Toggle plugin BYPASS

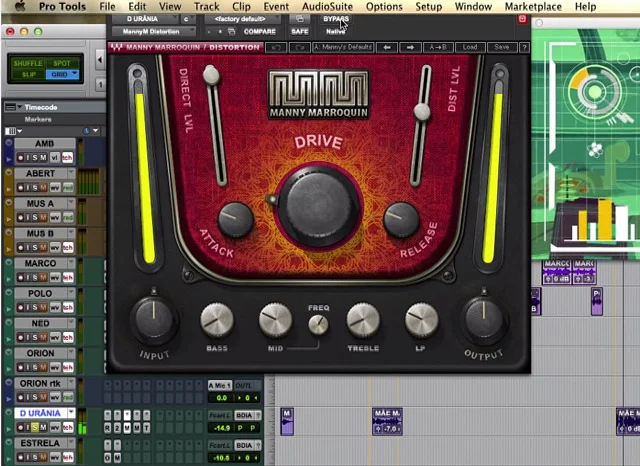pyautogui.click(x=336, y=19)
